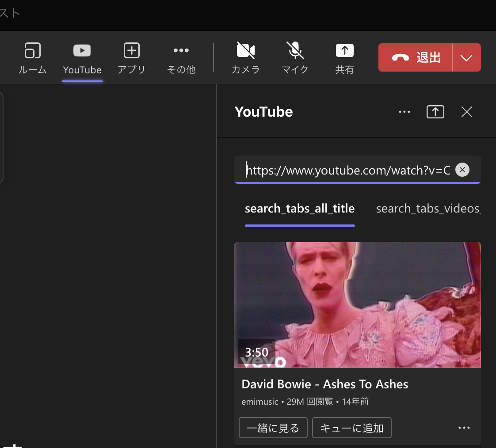The width and height of the screenshot is (496, 448).
Task: Start 一緒に見る (Watch together)
Action: [x=273, y=428]
